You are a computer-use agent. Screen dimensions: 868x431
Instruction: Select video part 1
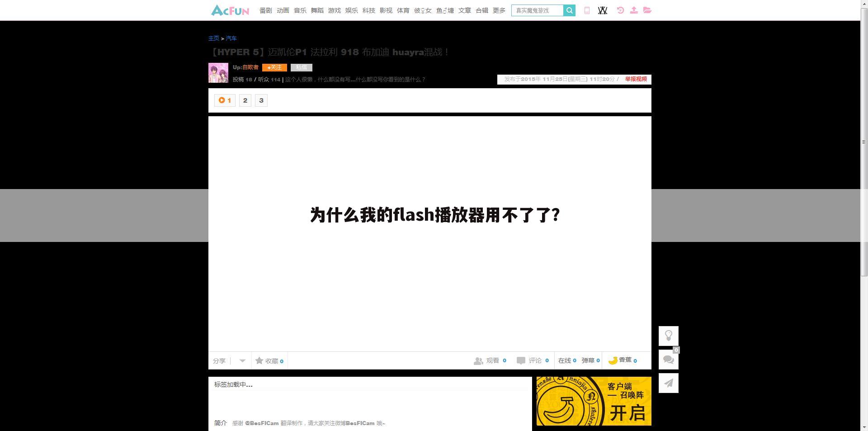[x=225, y=100]
